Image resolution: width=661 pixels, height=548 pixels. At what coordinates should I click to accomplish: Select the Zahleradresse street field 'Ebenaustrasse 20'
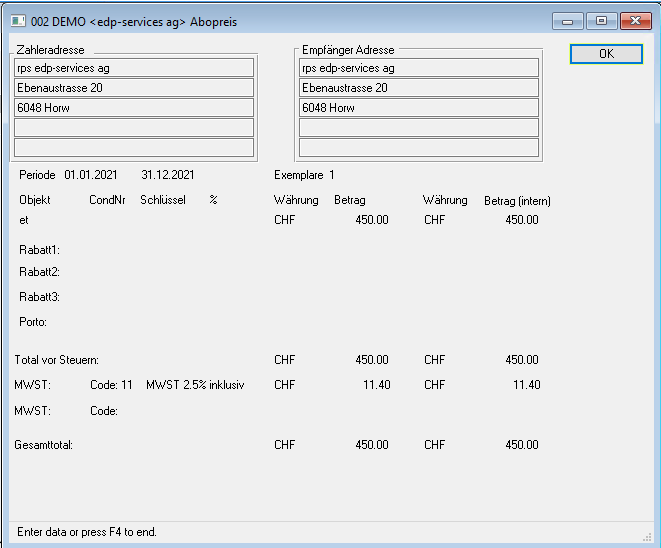coord(134,88)
